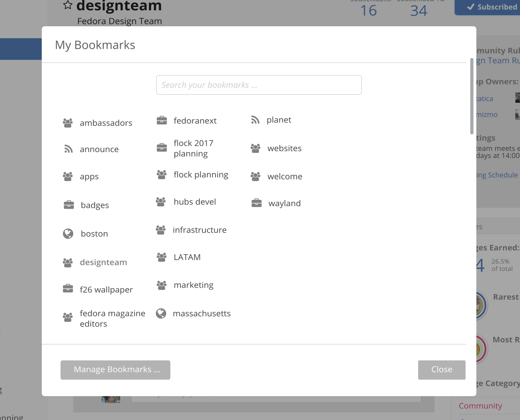Open the fedoranext bookmark

(x=195, y=121)
